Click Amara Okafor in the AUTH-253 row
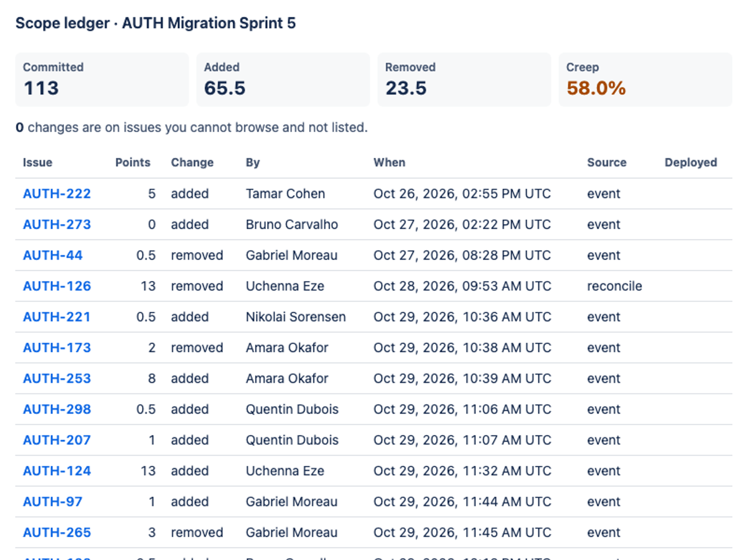The height and width of the screenshot is (560, 747). (x=287, y=378)
